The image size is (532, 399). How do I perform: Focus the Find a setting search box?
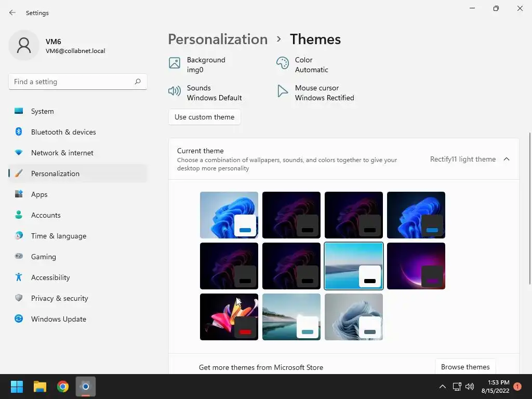click(x=78, y=82)
